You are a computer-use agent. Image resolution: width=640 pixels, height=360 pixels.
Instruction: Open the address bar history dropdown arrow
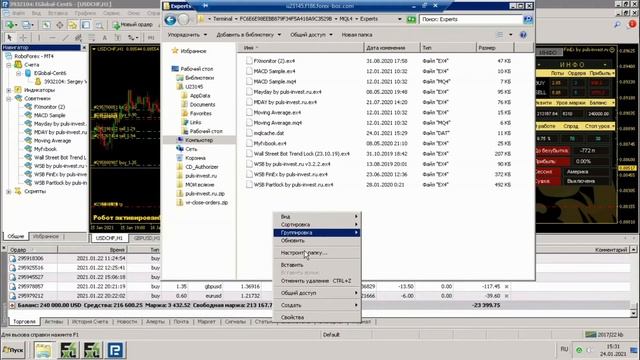coord(400,19)
